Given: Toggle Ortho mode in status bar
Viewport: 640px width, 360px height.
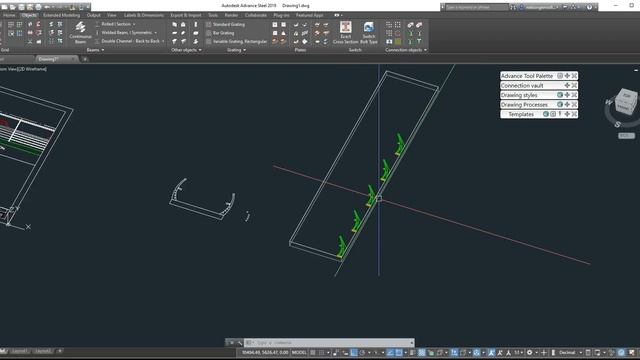Looking at the screenshot, I should 354,352.
